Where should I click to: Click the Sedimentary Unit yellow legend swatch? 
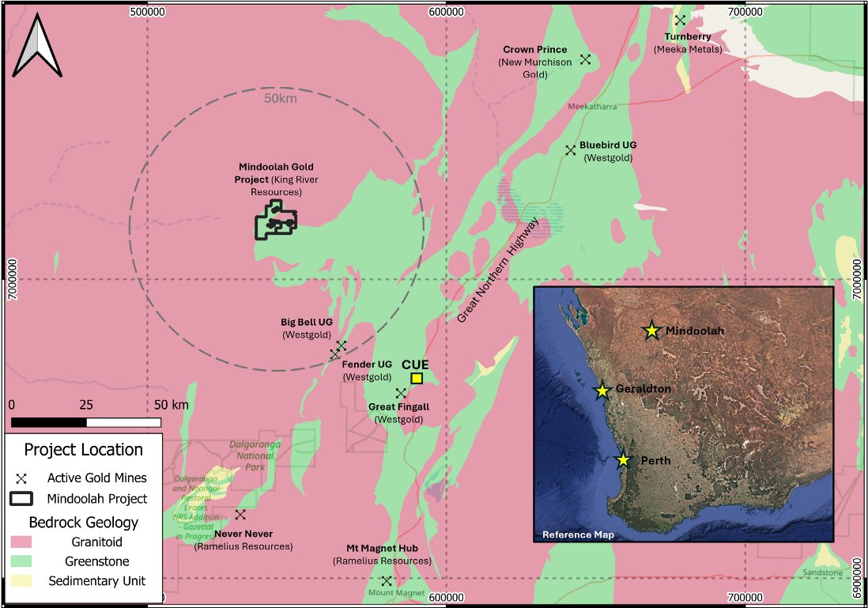(x=21, y=581)
